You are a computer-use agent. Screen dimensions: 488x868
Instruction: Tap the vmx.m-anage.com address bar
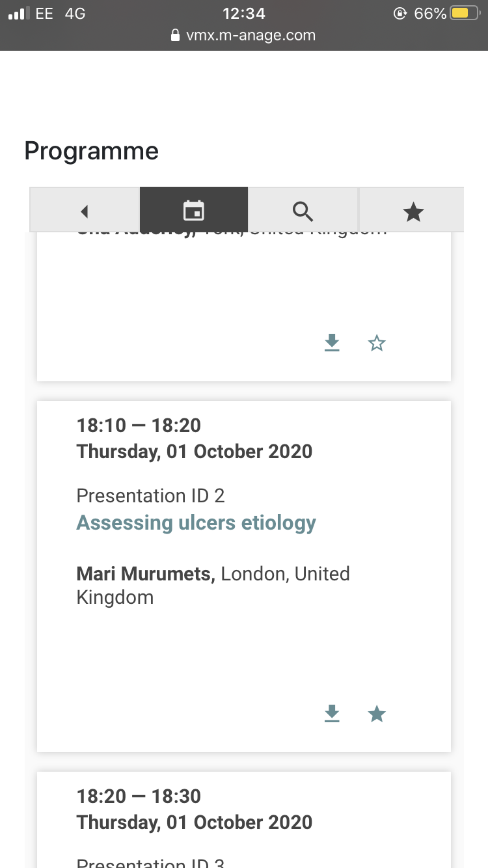click(251, 36)
